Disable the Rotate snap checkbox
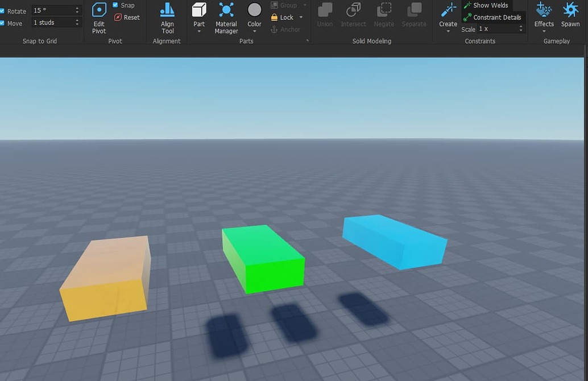588x381 pixels. 3,11
